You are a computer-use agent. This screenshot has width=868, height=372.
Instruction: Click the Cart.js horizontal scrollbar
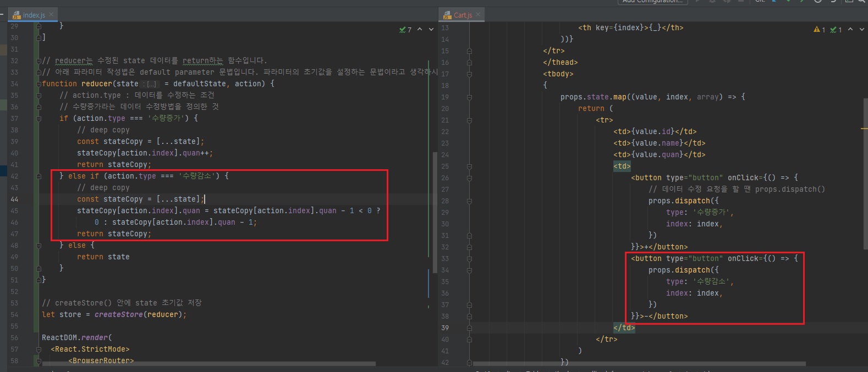(639, 364)
